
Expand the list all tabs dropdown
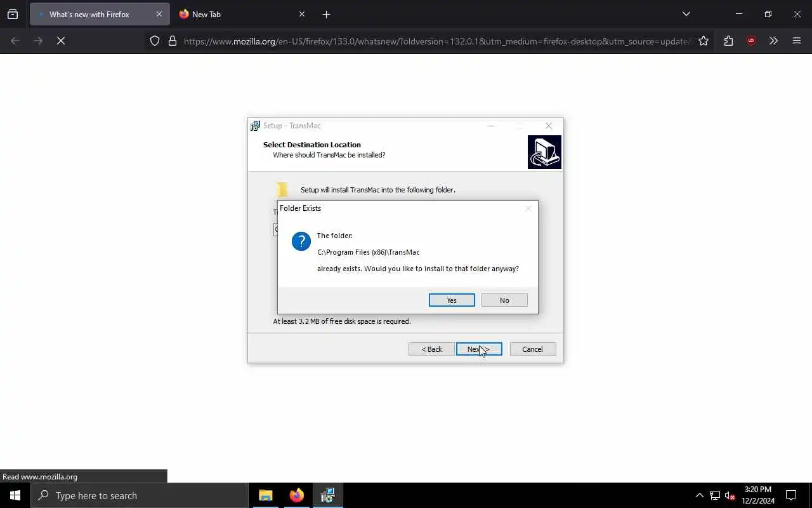coord(686,14)
